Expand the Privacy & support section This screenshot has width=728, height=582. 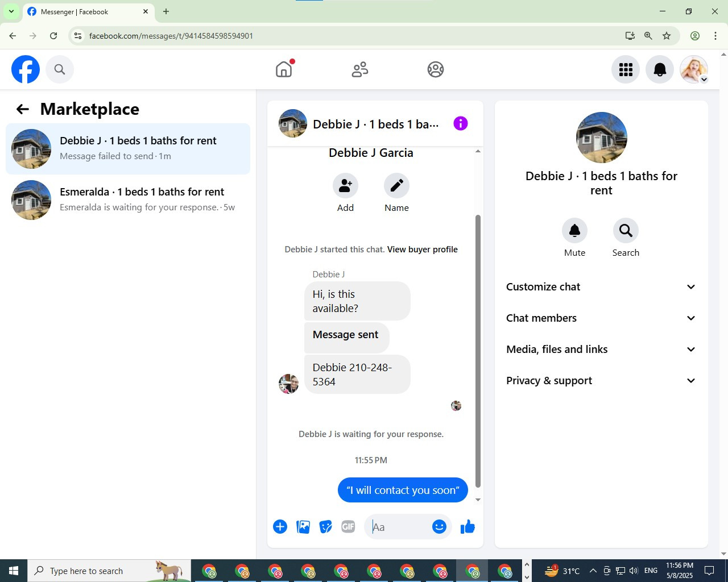point(601,381)
